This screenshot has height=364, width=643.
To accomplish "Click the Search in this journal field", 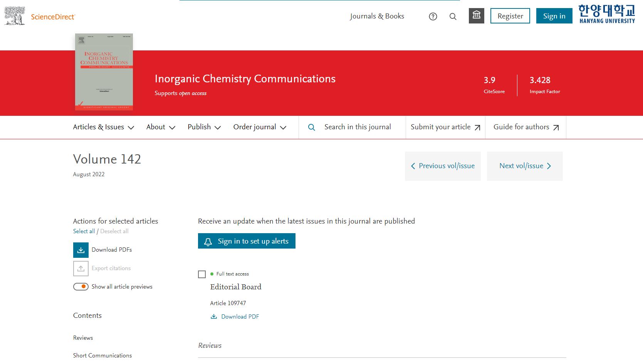I will pos(357,127).
